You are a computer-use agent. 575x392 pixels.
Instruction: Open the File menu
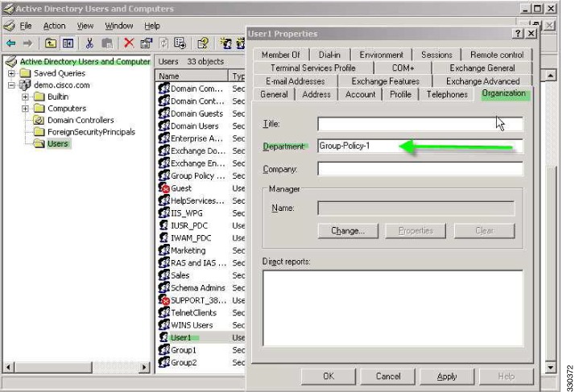pos(25,26)
